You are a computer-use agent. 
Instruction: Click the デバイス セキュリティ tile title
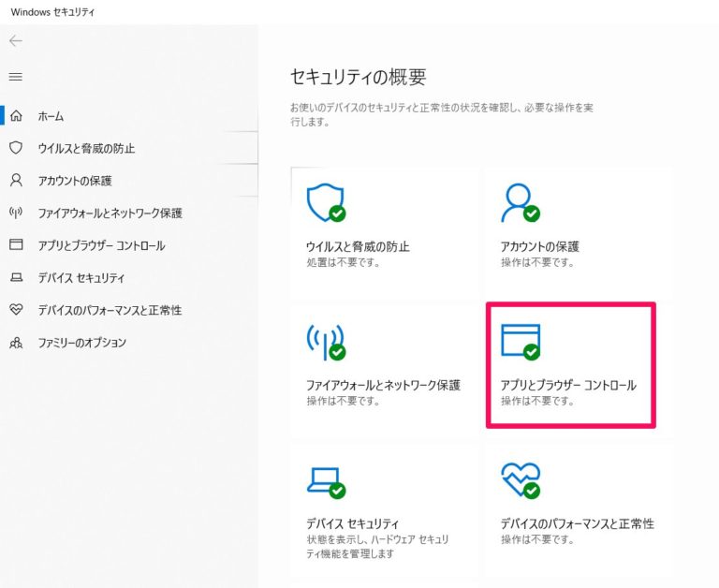pos(352,523)
